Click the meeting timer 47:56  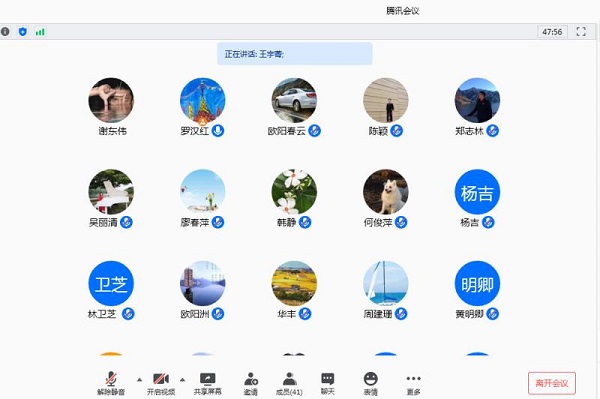552,32
